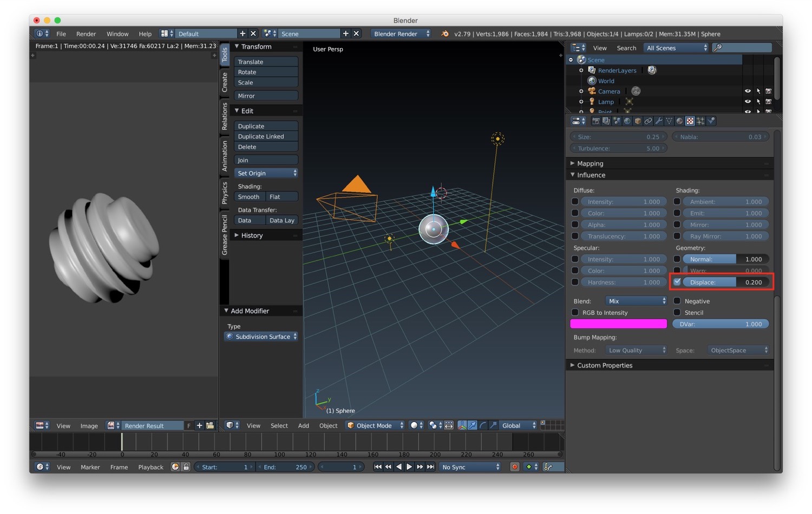The image size is (812, 514).
Task: Open the Render Layers properties tab
Action: click(606, 121)
